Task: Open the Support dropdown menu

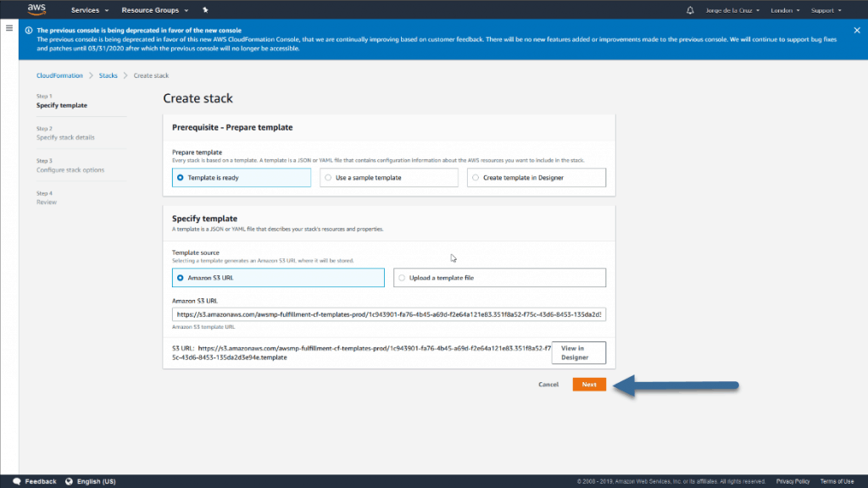Action: pyautogui.click(x=826, y=10)
